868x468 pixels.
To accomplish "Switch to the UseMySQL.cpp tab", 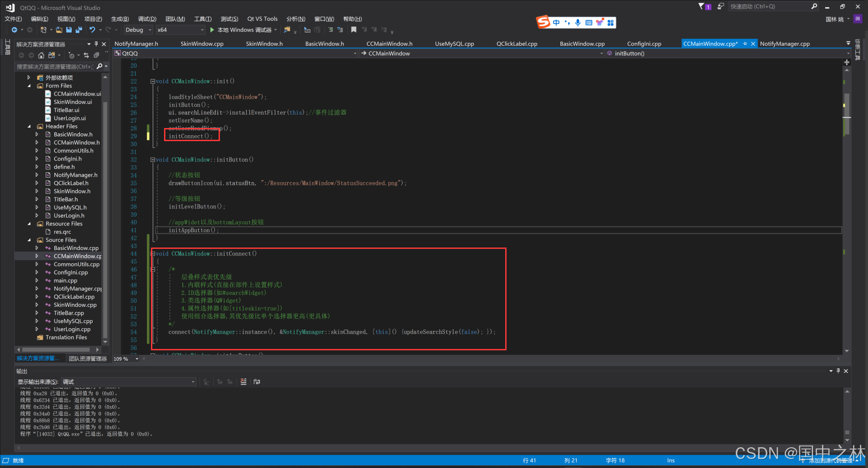I will point(454,44).
